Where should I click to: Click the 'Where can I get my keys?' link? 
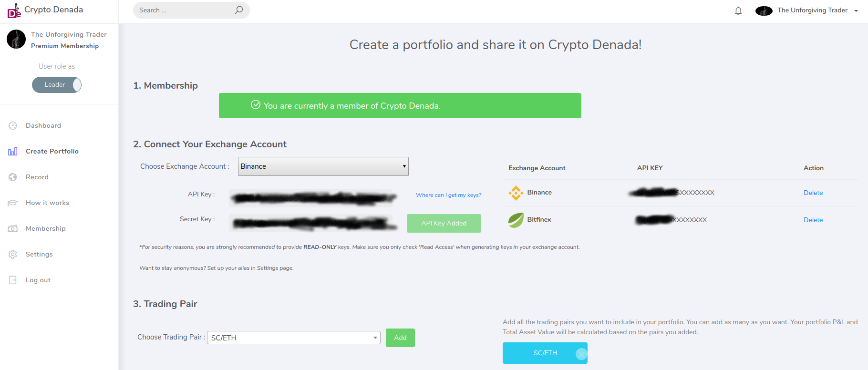(448, 195)
